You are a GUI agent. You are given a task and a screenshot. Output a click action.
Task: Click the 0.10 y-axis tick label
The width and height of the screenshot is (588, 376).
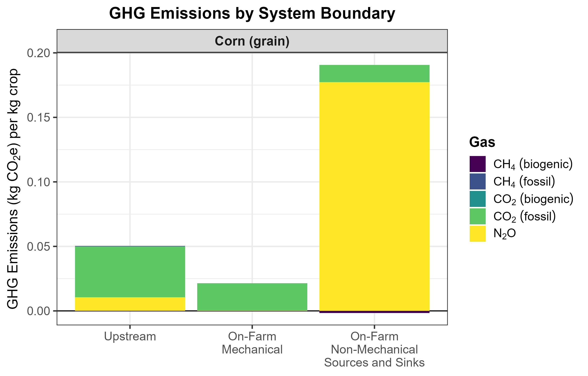[38, 182]
